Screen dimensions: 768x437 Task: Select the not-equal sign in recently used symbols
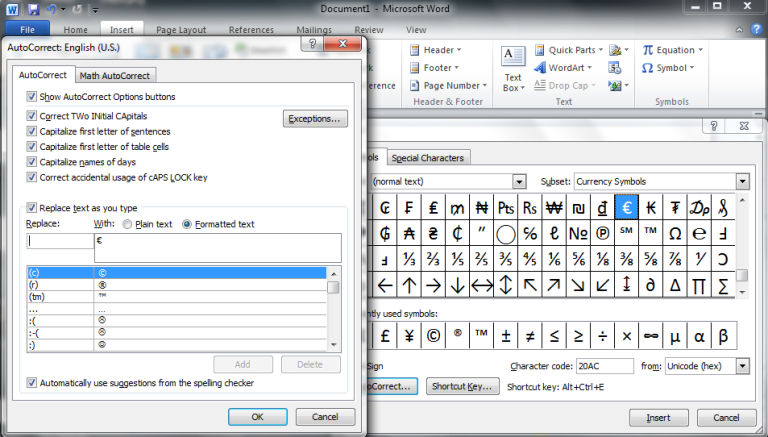pos(530,336)
